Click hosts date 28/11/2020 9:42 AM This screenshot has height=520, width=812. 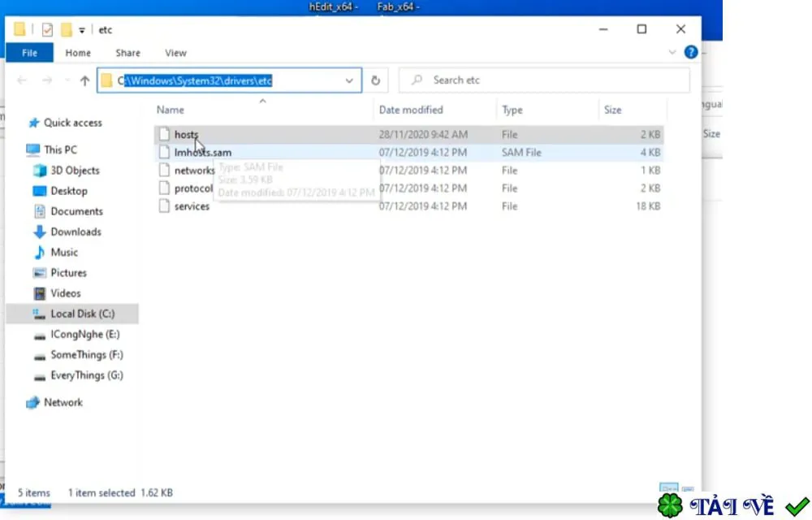pos(423,135)
